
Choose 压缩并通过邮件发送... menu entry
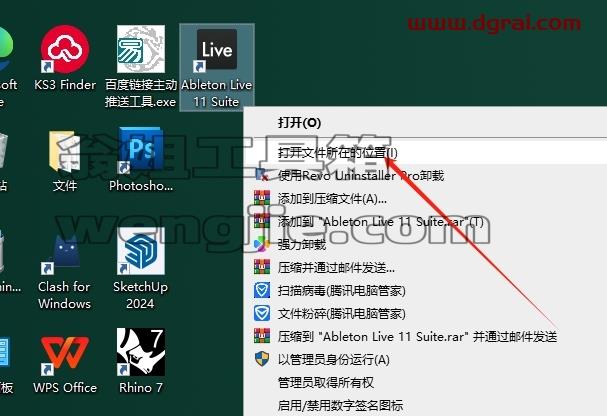(425, 267)
